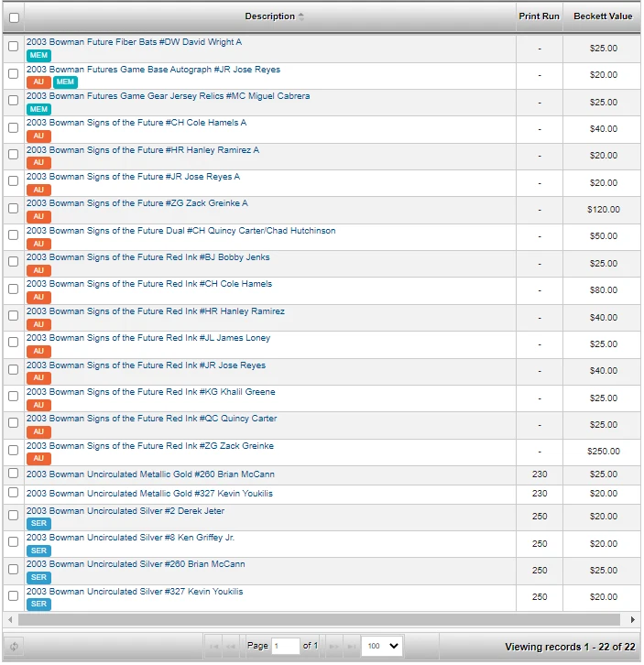Screen dimensions: 644x665
Task: Check the Miguel Cabrera Jersey Relics row
Action: [13, 100]
